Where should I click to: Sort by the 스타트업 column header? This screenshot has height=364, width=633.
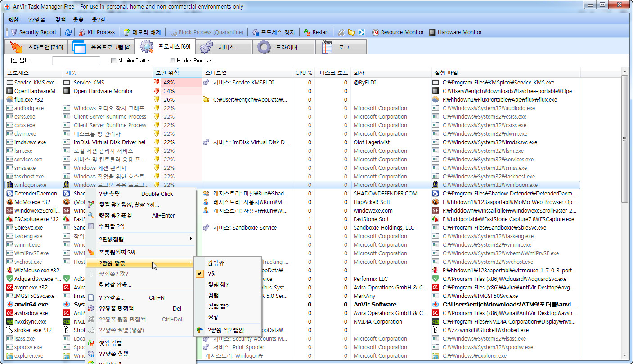pos(247,72)
